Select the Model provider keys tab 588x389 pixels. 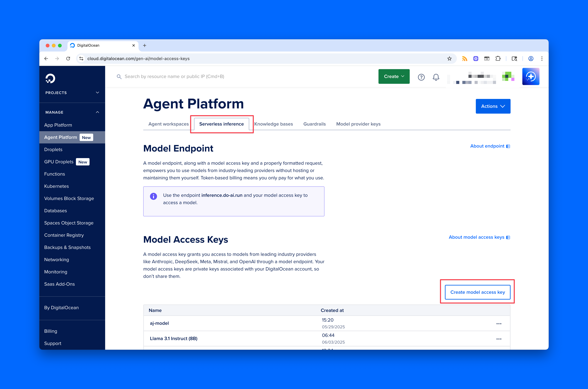point(358,124)
